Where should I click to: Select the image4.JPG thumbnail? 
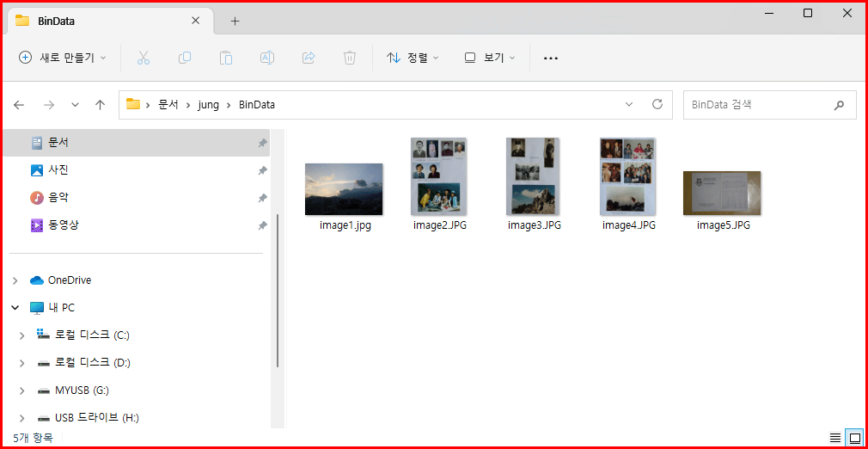coord(627,176)
